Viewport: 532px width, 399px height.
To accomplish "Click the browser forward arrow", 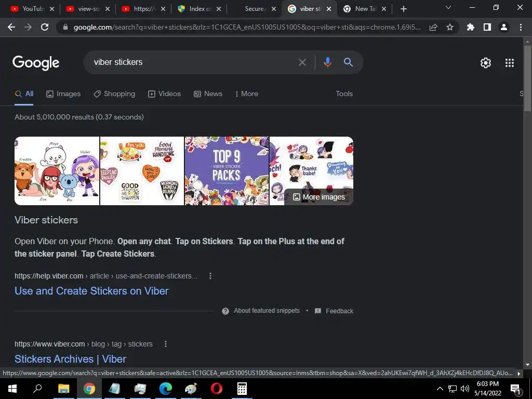I will point(28,27).
